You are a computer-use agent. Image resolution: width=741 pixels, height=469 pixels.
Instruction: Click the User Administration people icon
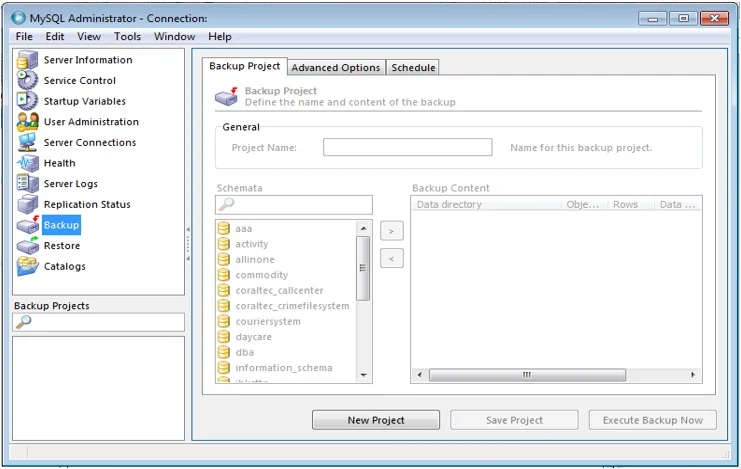pos(27,122)
